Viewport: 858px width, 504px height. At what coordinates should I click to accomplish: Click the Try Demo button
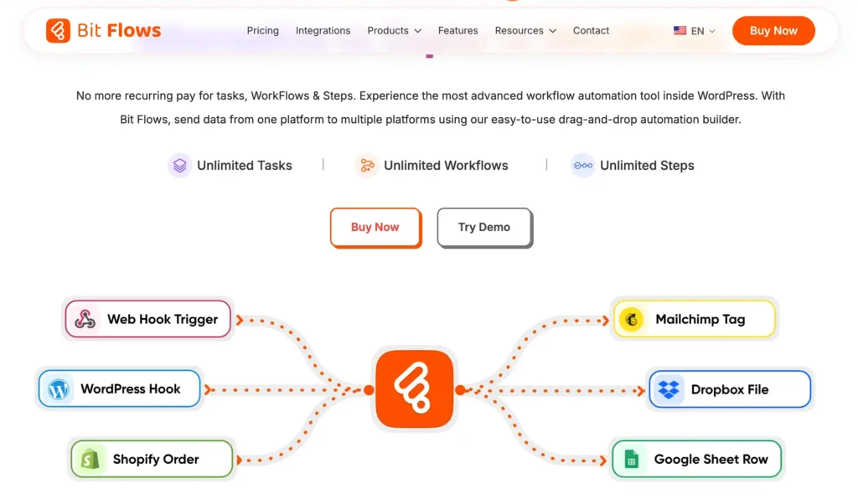click(x=484, y=228)
